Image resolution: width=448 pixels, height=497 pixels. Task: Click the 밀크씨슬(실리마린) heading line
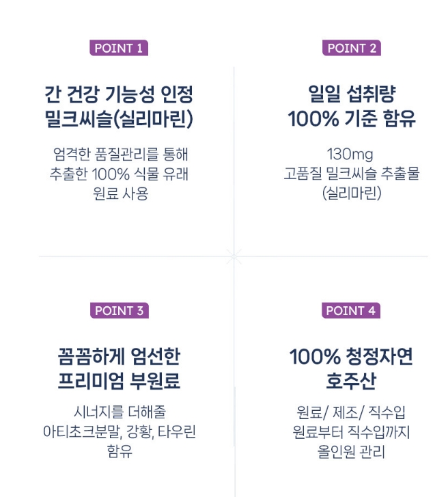click(119, 119)
